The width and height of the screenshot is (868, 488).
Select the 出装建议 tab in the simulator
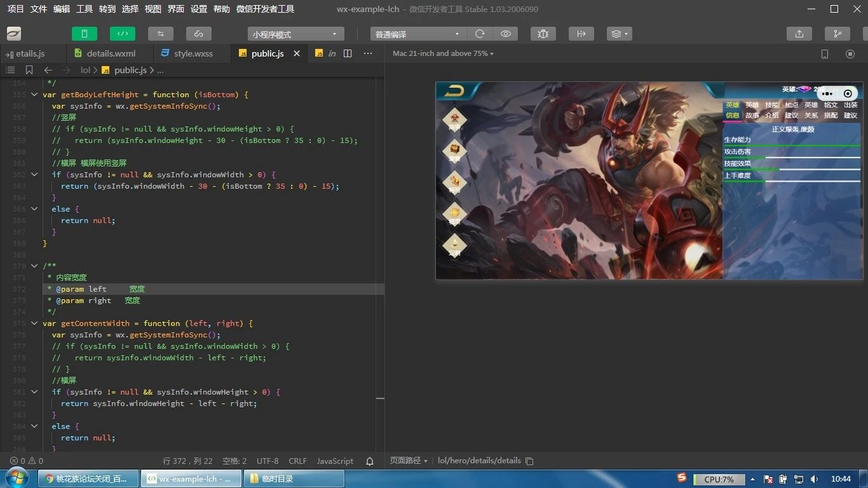pos(851,111)
